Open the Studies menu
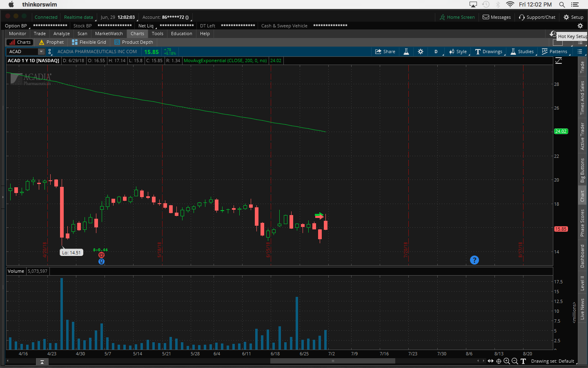The width and height of the screenshot is (588, 368). 522,52
